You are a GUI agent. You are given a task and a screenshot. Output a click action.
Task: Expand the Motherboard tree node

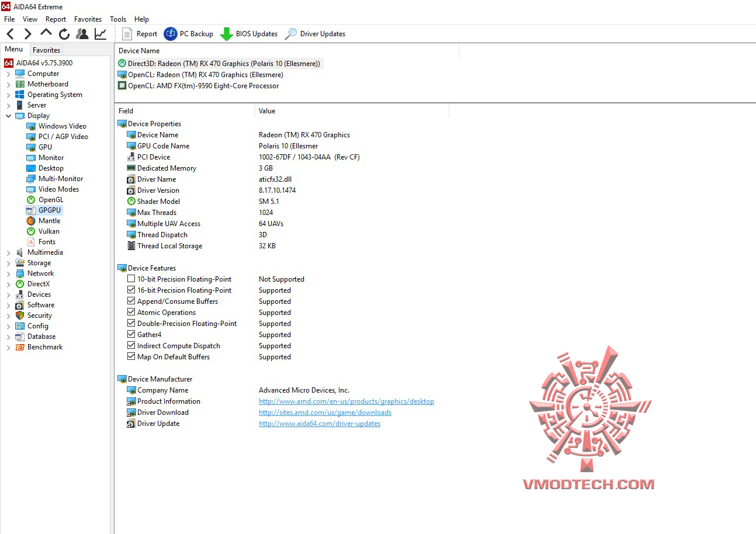(x=8, y=84)
